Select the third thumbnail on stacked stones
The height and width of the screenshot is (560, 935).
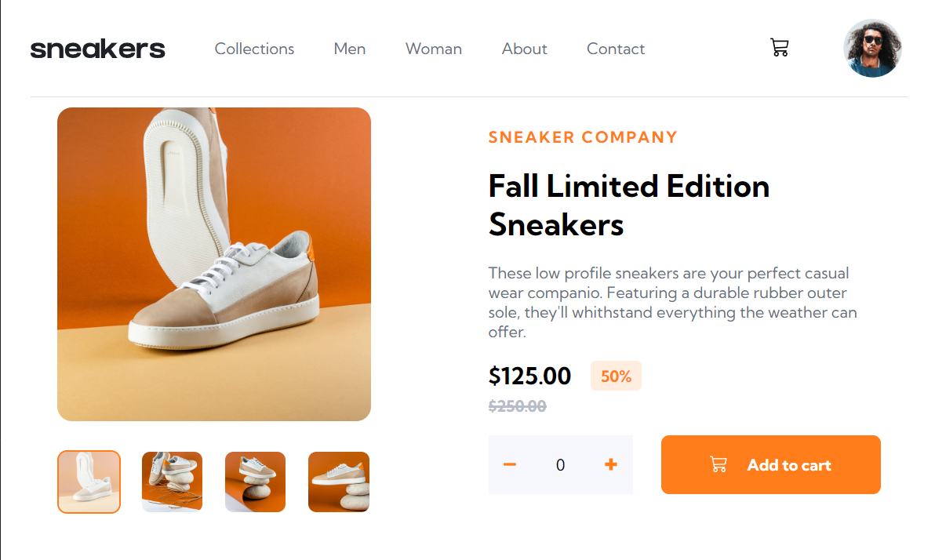(255, 482)
